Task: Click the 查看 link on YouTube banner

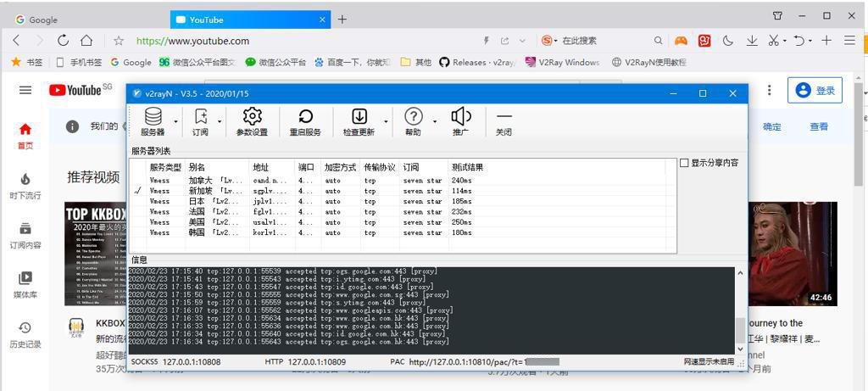Action: pos(819,127)
